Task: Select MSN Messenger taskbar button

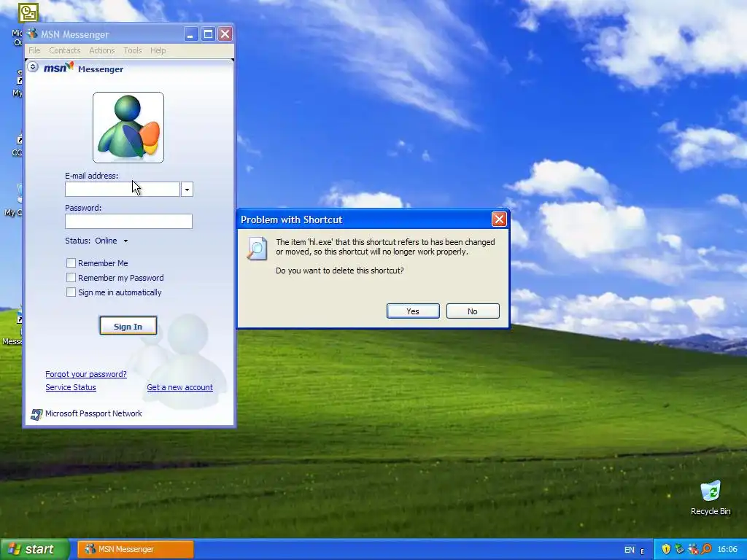Action: tap(136, 549)
